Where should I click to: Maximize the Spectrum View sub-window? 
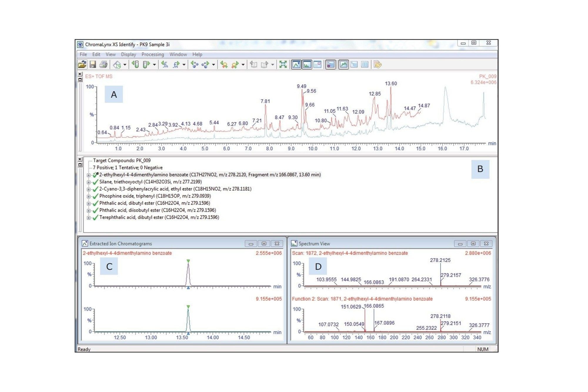tap(473, 243)
